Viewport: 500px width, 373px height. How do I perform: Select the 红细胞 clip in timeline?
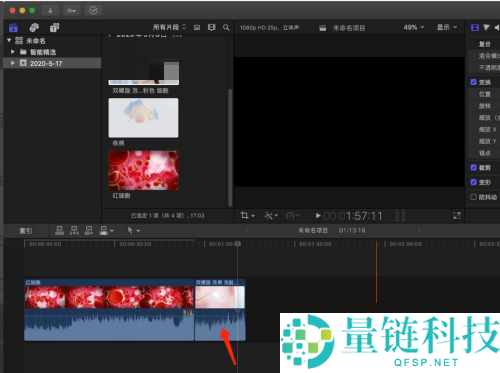click(109, 310)
